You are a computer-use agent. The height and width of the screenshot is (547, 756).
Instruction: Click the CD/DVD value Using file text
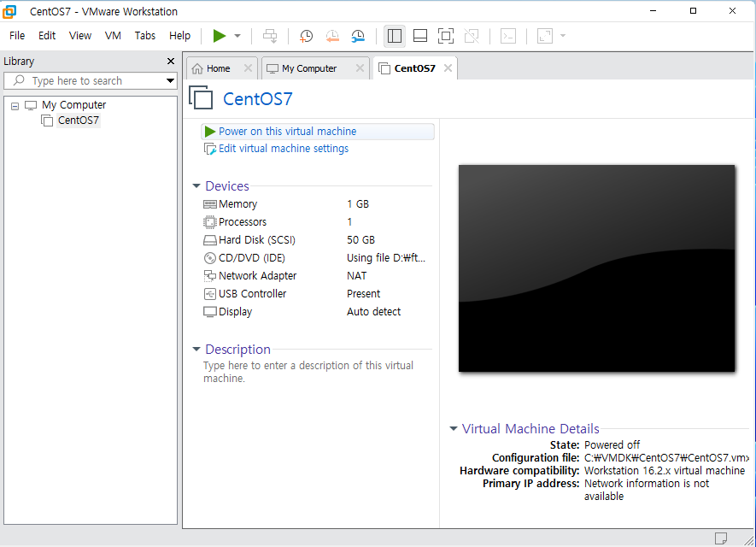click(386, 258)
